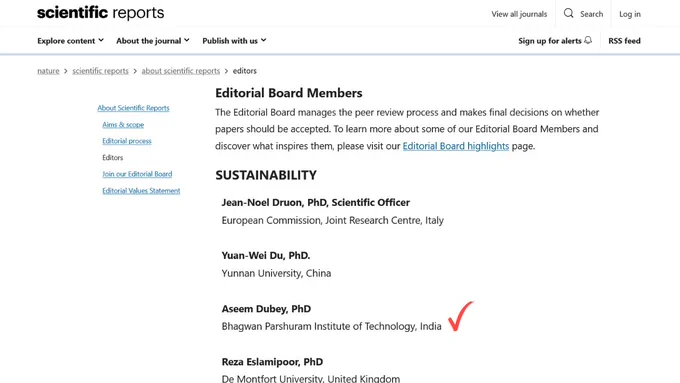Image resolution: width=680 pixels, height=383 pixels.
Task: Click the SUSTAINABILITY section heading
Action: click(266, 175)
